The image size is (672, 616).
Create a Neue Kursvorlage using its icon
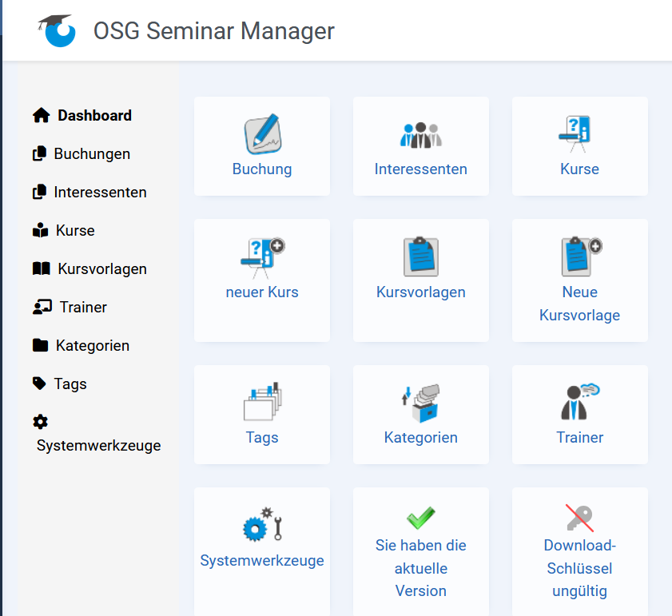[x=579, y=254]
